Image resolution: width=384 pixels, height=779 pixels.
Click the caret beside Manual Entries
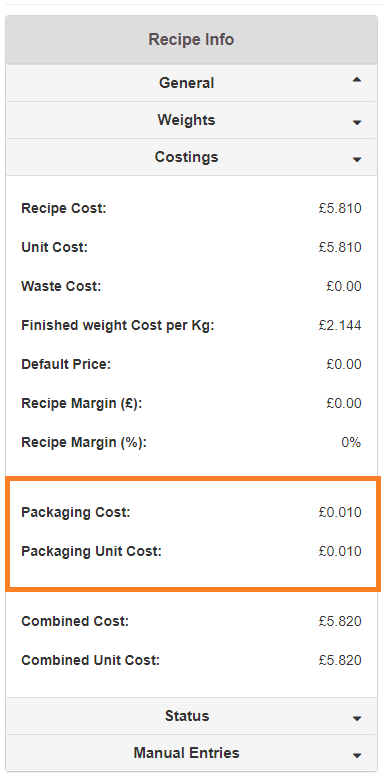coord(356,756)
